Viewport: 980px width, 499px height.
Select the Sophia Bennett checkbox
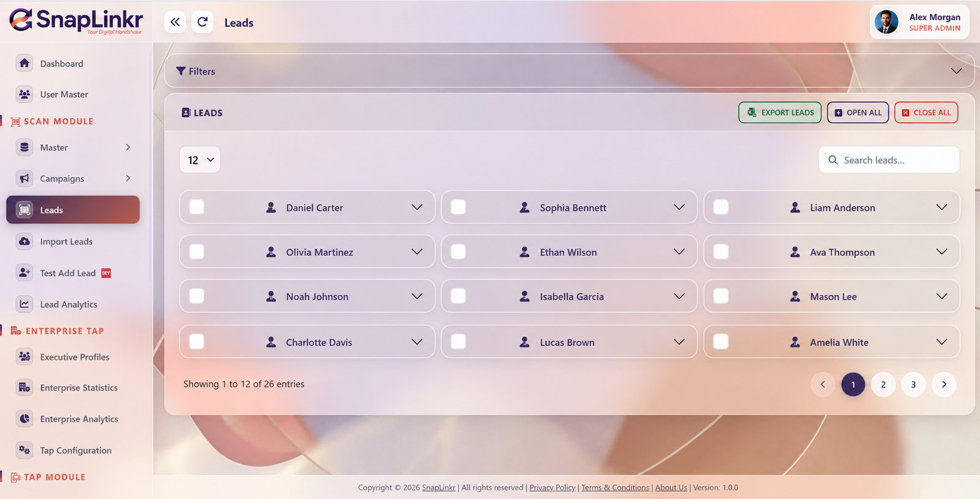458,207
